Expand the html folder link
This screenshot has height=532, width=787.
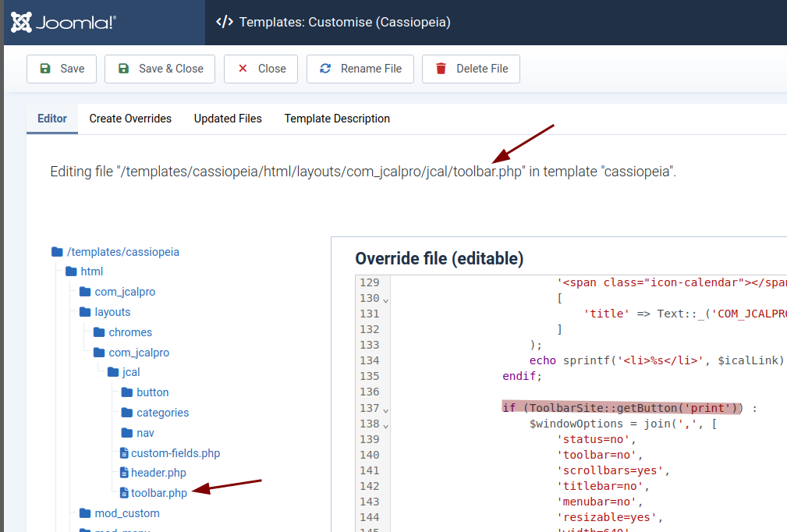coord(92,271)
